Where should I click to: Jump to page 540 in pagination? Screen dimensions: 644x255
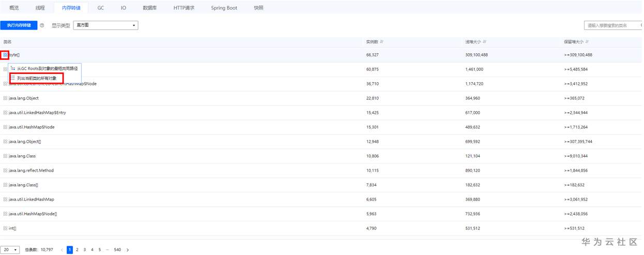point(117,250)
